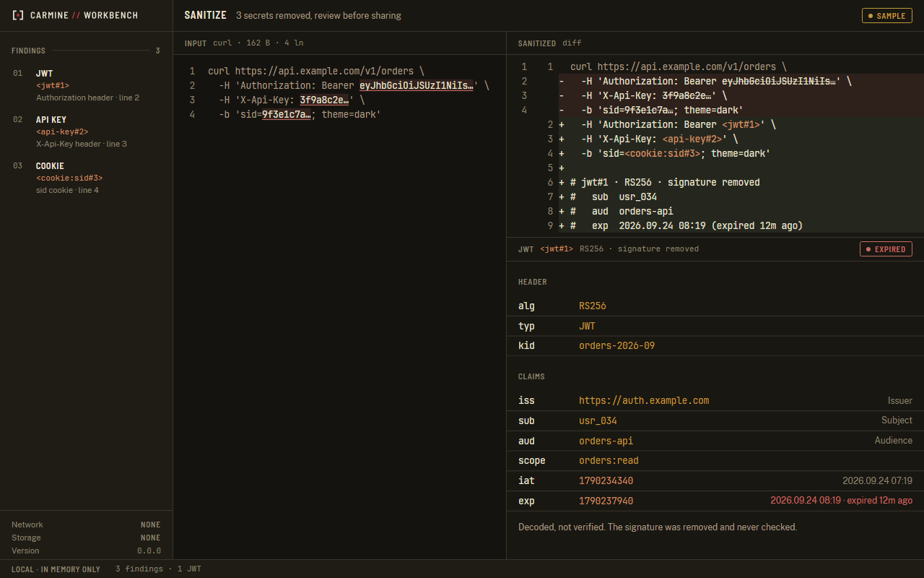Click the 'diff' mode label beside SANITIZED
The width and height of the screenshot is (924, 578).
572,43
